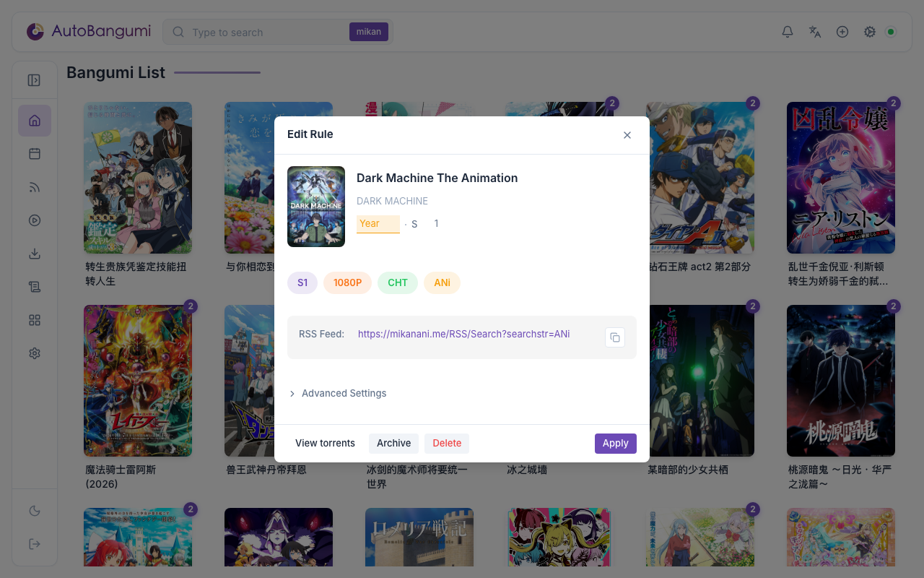Go to the RSS page icon
Screen dimensions: 924x578
point(35,187)
